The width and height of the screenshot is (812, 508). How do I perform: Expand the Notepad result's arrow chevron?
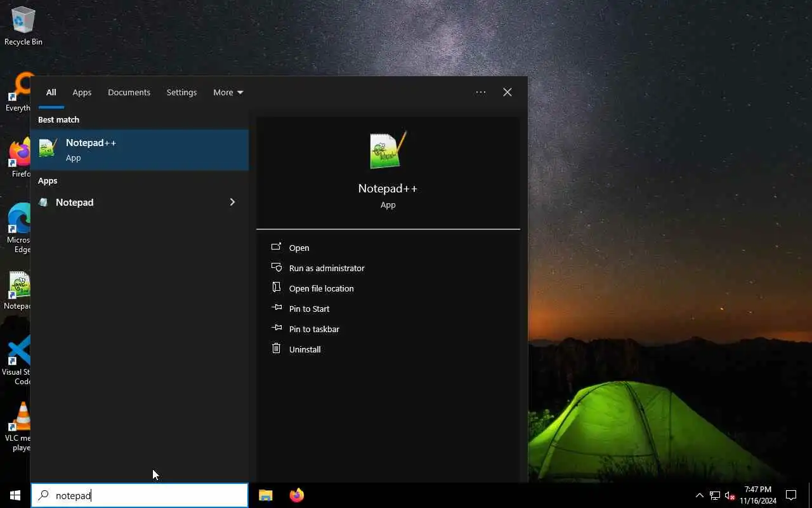tap(232, 202)
